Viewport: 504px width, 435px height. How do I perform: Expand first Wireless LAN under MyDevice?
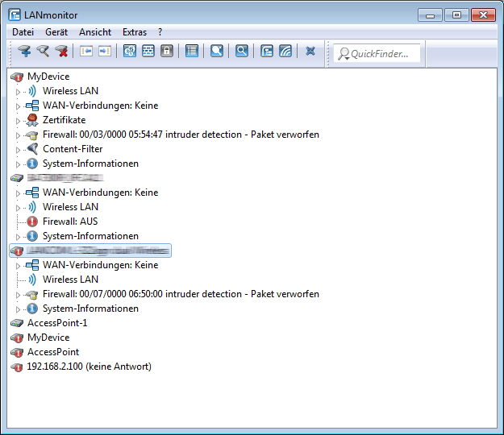click(19, 91)
